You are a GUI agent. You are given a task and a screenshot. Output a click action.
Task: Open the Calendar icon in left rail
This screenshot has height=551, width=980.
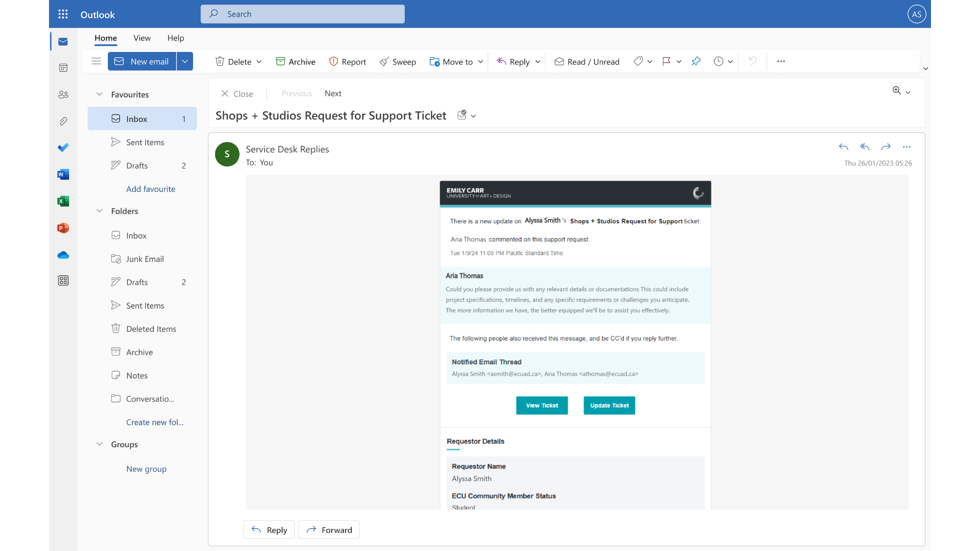click(63, 68)
